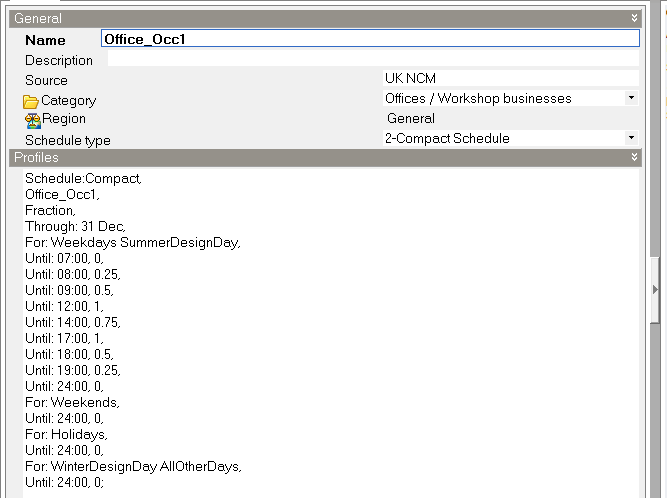667x498 pixels.
Task: Click the 'Until: 17:00, 1,' line
Action: 64,339
